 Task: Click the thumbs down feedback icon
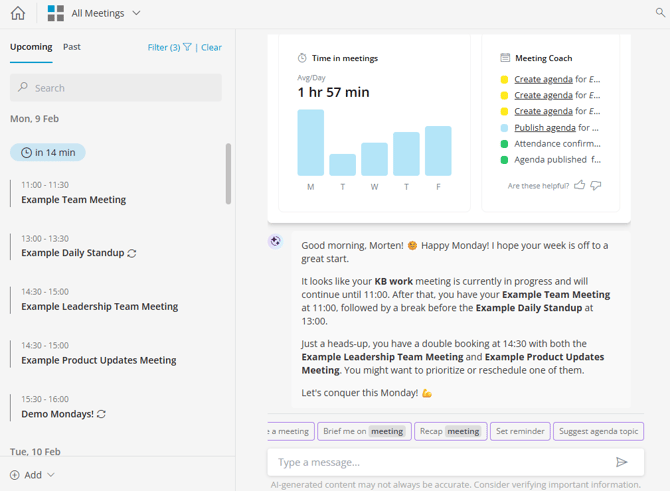point(596,185)
